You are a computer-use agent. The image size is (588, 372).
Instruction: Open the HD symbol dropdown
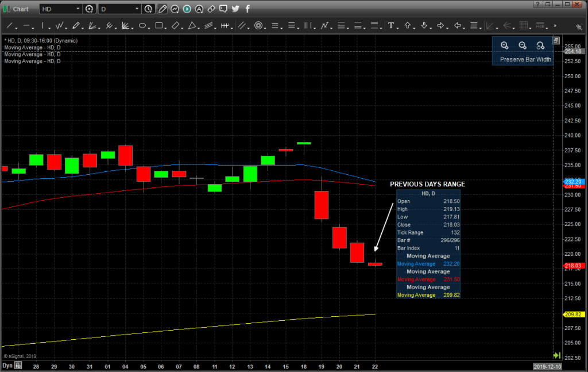point(78,9)
